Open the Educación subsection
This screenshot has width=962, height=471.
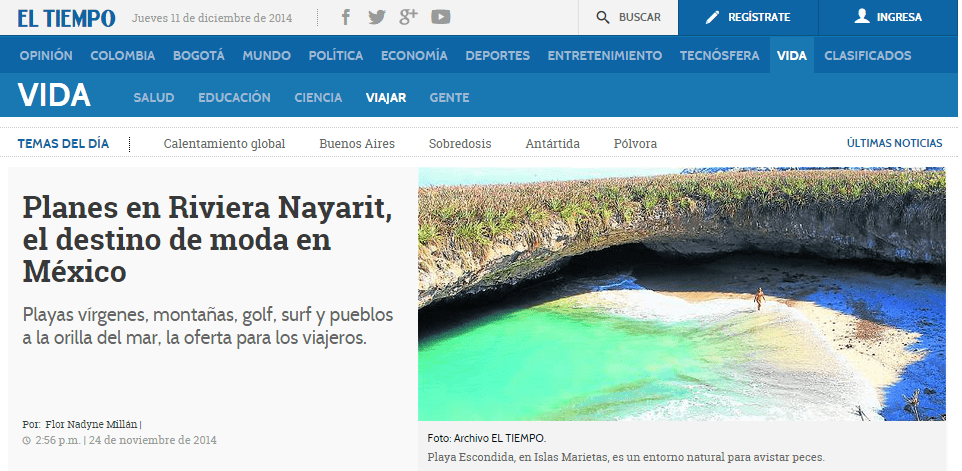coord(234,98)
